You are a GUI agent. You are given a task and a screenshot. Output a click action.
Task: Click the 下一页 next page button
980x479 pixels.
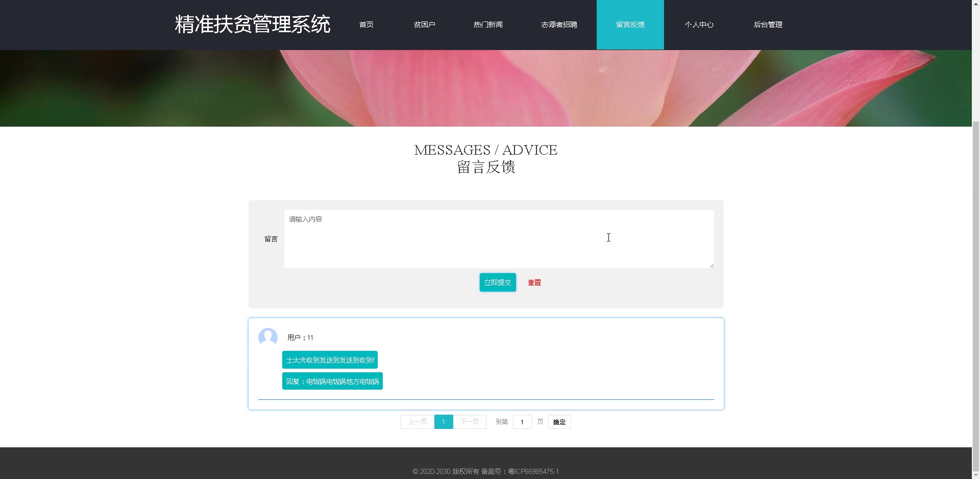pyautogui.click(x=470, y=422)
